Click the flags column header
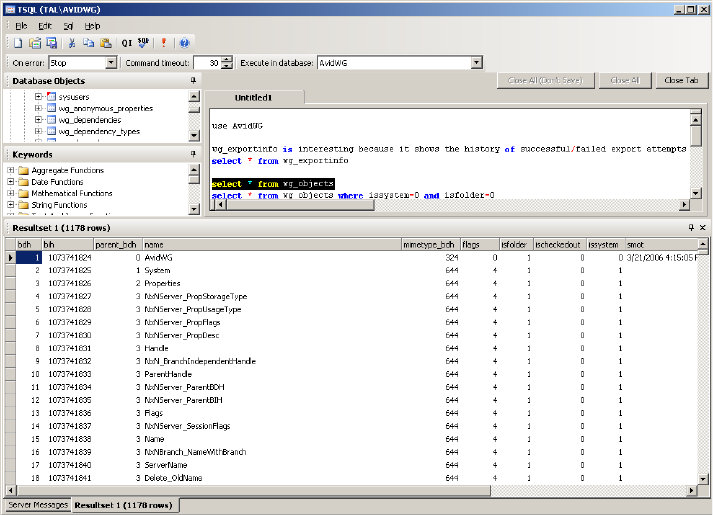The height and width of the screenshot is (515, 713). coord(480,245)
